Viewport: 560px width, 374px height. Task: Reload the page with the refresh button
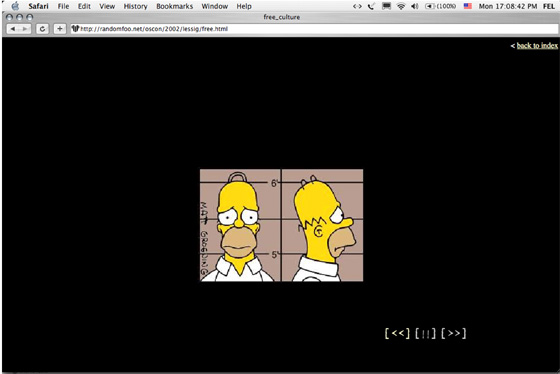(42, 29)
